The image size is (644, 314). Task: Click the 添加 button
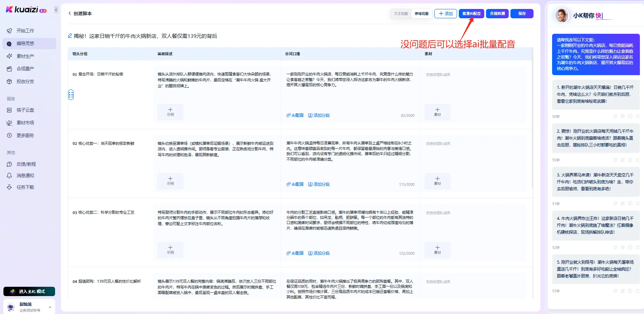[446, 14]
